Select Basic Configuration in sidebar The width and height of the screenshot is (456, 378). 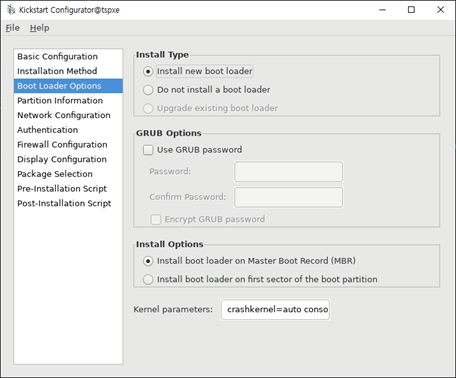point(68,56)
